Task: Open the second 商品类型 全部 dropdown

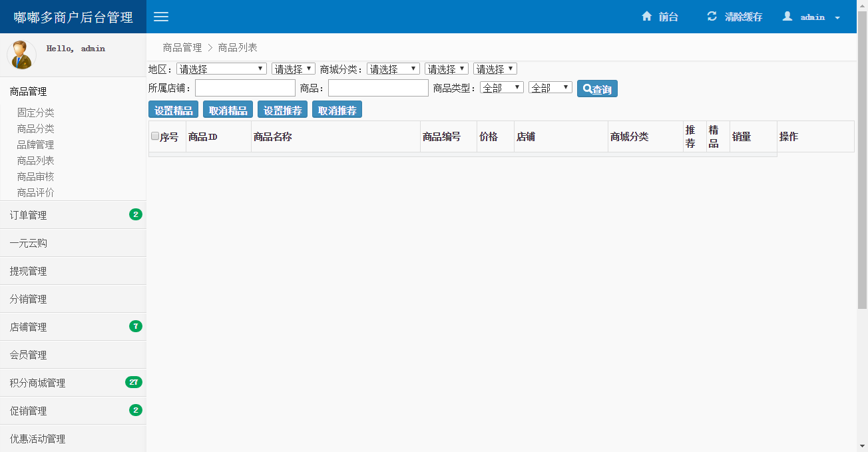Action: click(550, 87)
